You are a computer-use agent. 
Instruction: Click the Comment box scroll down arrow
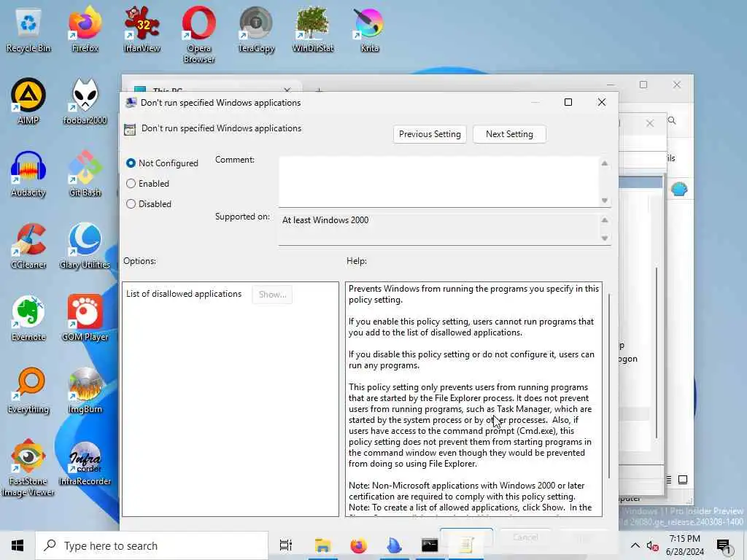(605, 201)
